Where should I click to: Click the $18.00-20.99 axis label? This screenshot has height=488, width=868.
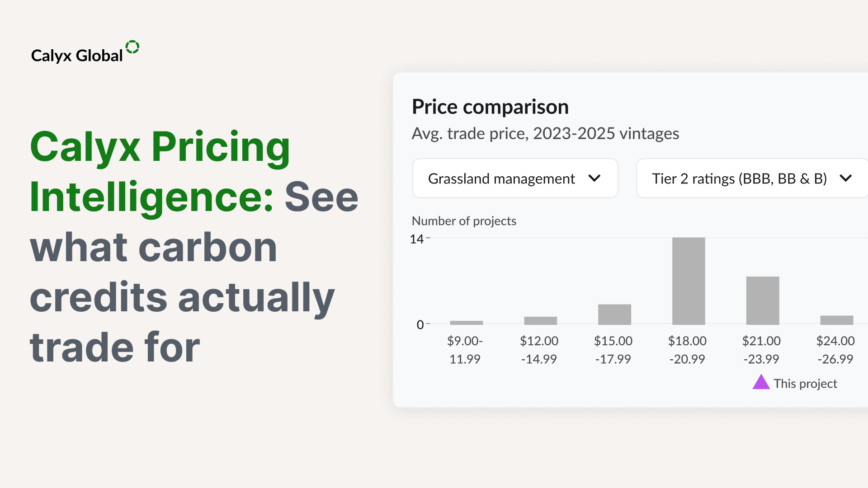[687, 350]
